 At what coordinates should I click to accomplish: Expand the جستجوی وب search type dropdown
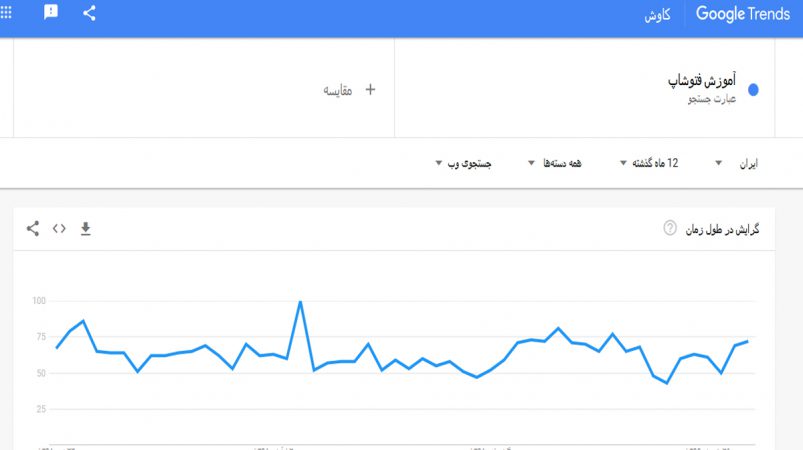pos(463,163)
